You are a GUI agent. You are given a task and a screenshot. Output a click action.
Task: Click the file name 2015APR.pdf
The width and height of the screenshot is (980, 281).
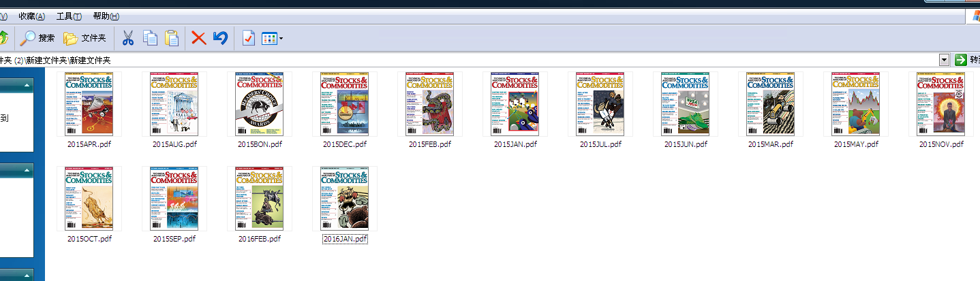click(x=89, y=144)
